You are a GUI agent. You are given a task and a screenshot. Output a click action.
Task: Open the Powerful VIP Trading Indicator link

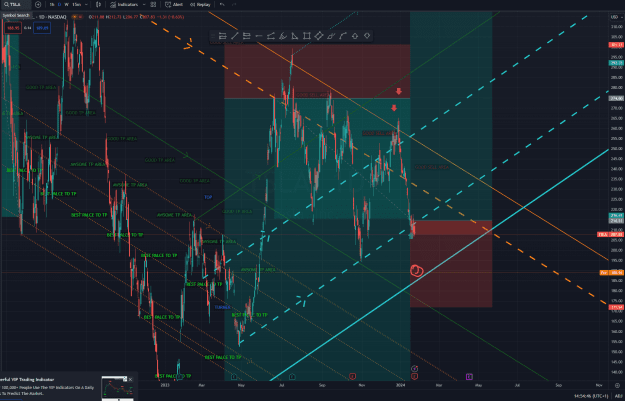point(27,379)
